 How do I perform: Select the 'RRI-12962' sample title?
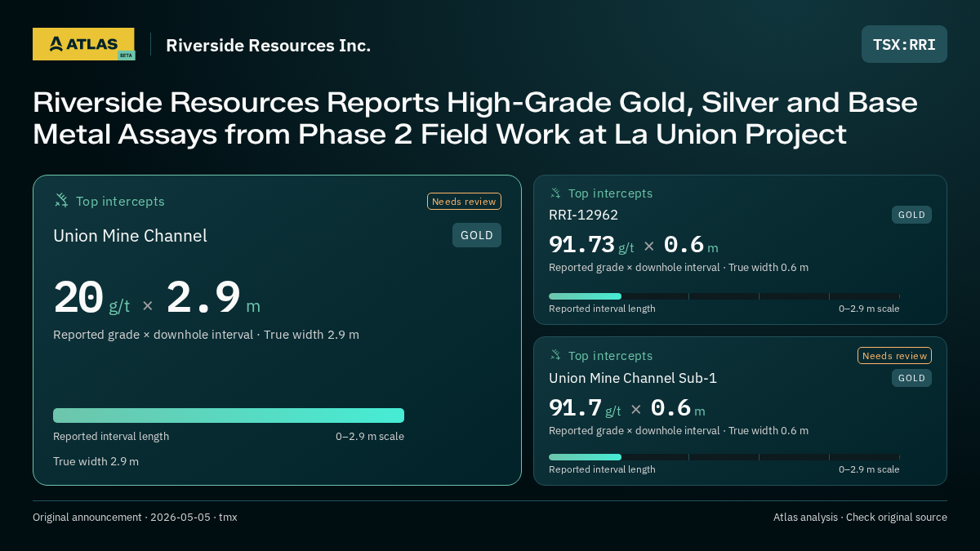point(583,215)
